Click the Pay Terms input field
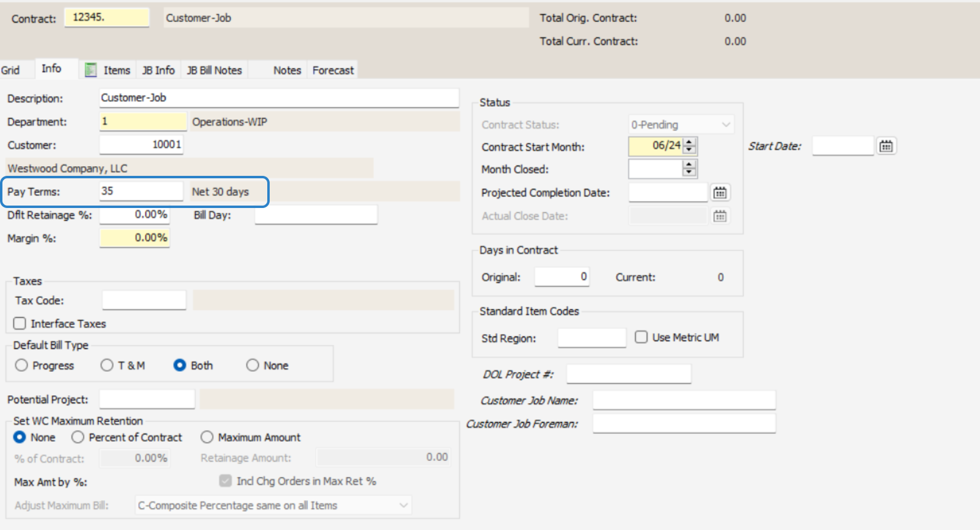Viewport: 980px width, 530px height. tap(141, 191)
